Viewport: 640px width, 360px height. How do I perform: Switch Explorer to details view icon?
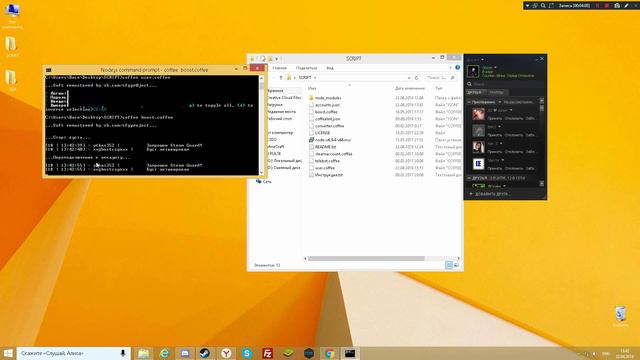coord(449,265)
